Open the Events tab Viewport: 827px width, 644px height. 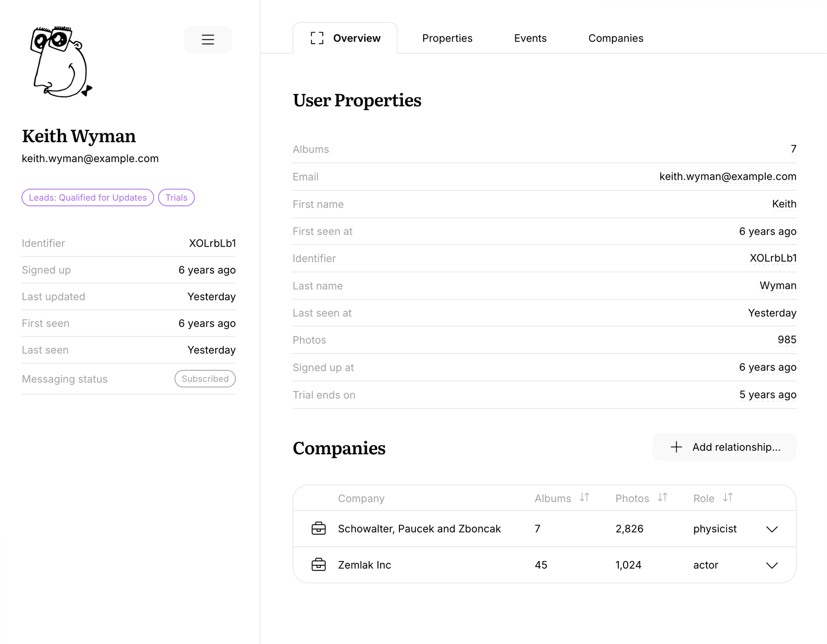tap(530, 38)
